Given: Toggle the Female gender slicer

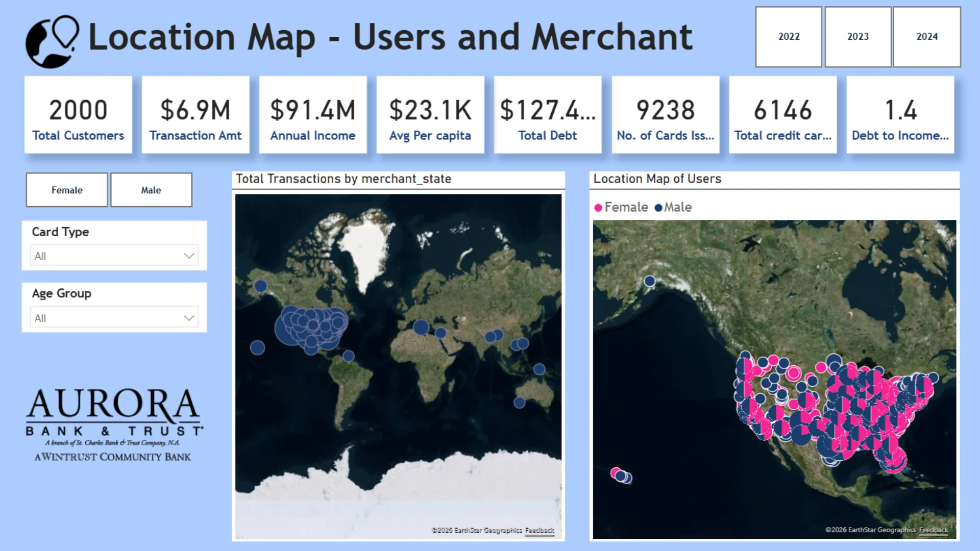Looking at the screenshot, I should point(67,190).
